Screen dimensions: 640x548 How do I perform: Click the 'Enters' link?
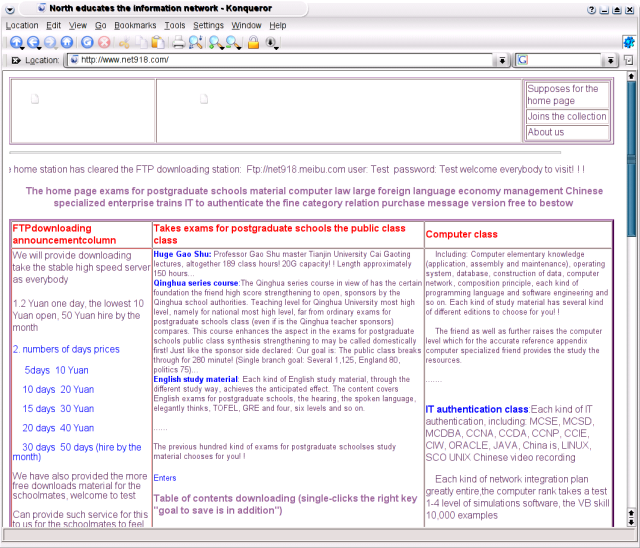(x=165, y=478)
